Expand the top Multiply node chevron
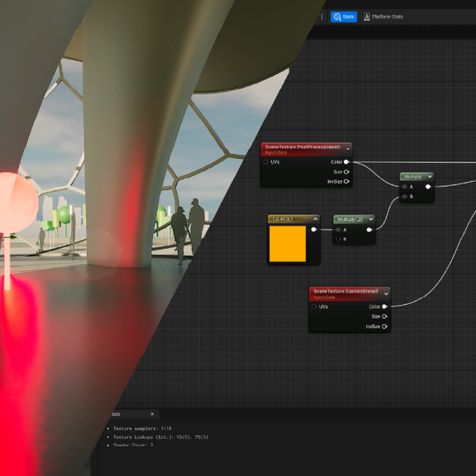The image size is (476, 476). 430,177
